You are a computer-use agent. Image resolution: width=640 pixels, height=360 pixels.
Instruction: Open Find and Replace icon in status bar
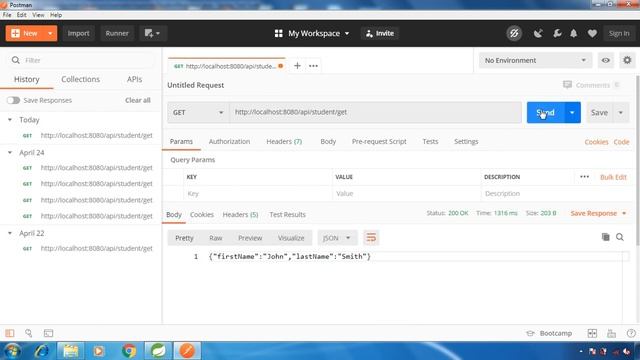coord(29,333)
